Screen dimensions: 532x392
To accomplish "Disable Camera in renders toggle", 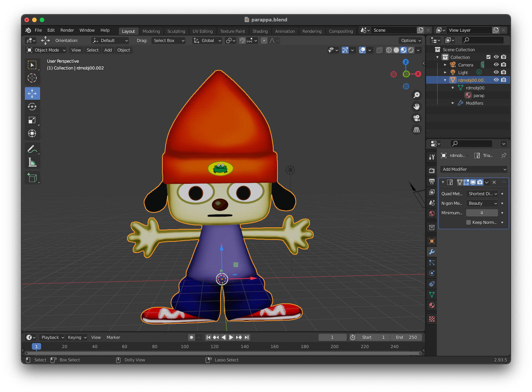I will [504, 65].
